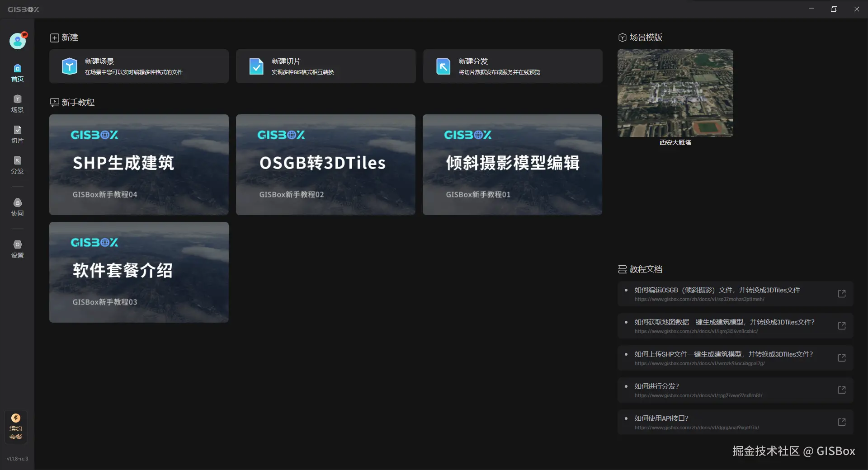Click the 西安大雁塔 template label
Image resolution: width=868 pixels, height=470 pixels.
(675, 142)
